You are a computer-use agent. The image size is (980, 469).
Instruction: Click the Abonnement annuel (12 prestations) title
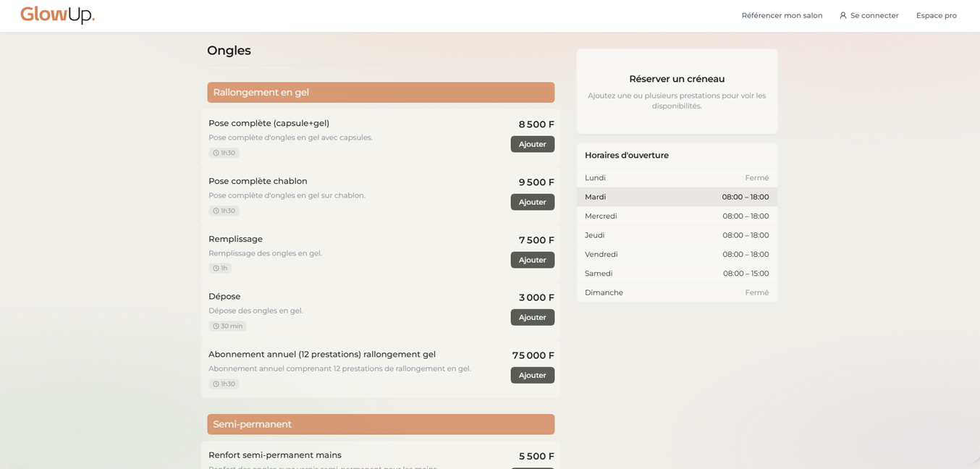[x=322, y=354]
